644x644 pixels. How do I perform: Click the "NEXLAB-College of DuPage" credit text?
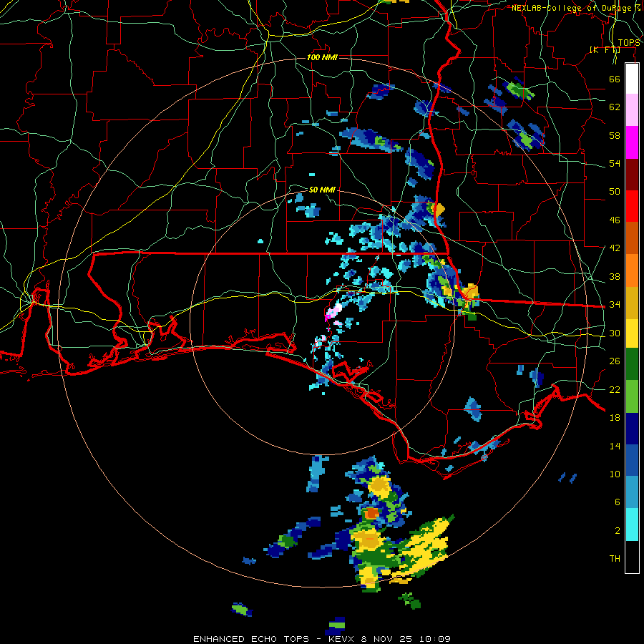[573, 8]
